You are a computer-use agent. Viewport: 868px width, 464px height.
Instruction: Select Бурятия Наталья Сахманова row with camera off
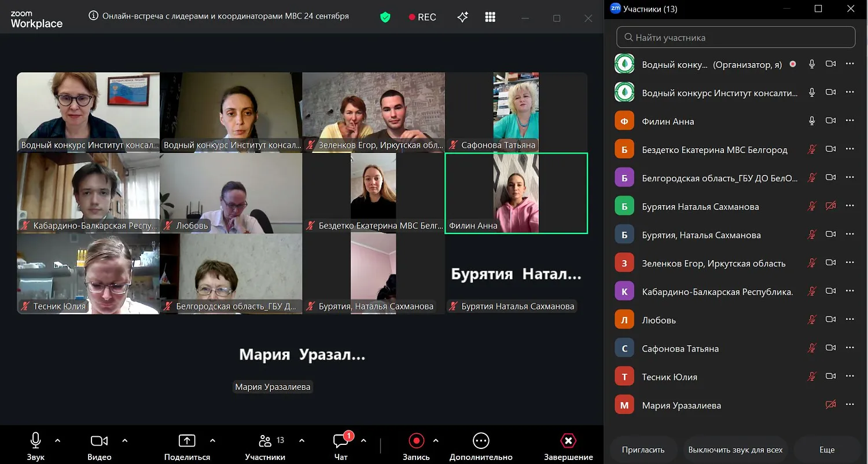(x=735, y=206)
